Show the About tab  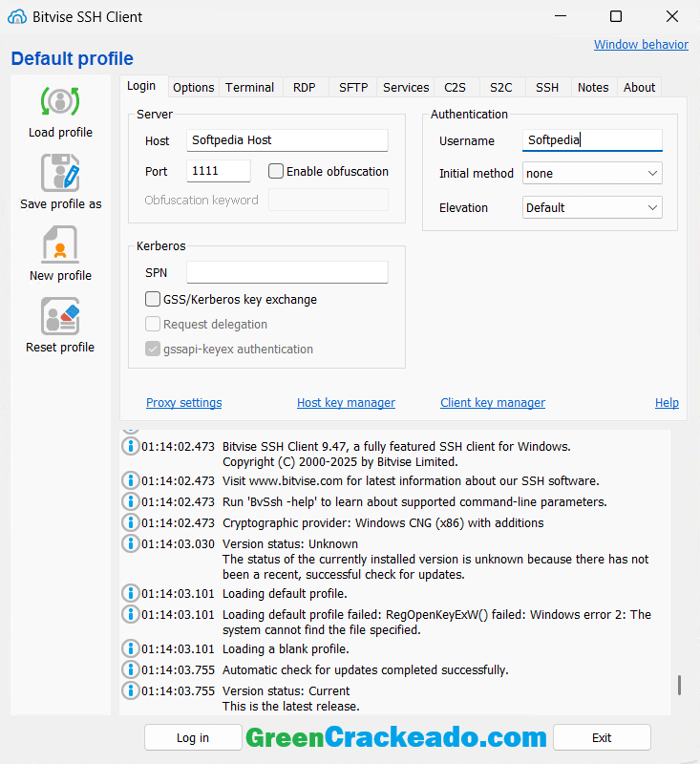coord(639,87)
